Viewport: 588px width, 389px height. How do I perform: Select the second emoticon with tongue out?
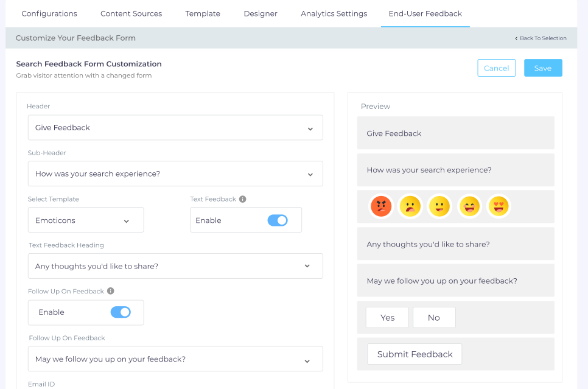point(410,206)
